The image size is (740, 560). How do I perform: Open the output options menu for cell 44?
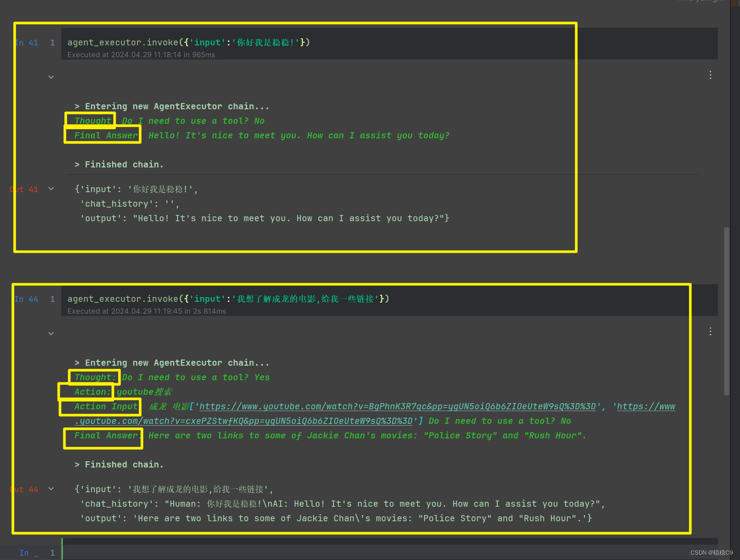click(x=710, y=331)
